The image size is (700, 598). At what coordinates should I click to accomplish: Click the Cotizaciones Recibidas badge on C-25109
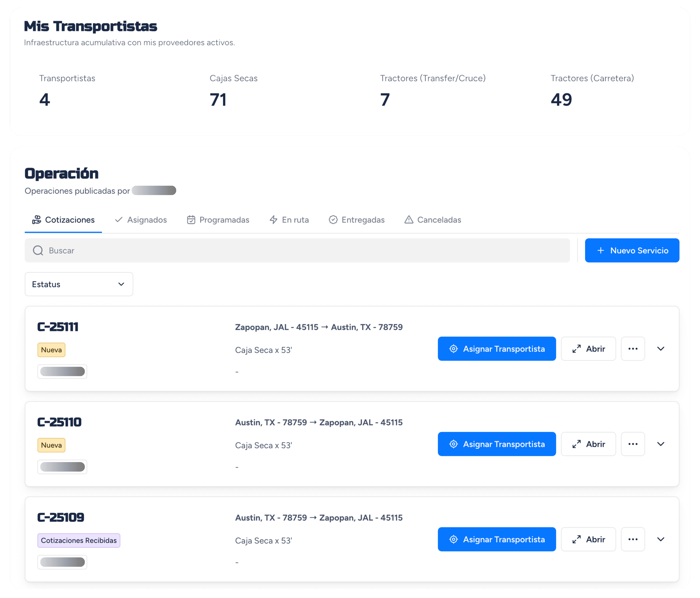79,540
